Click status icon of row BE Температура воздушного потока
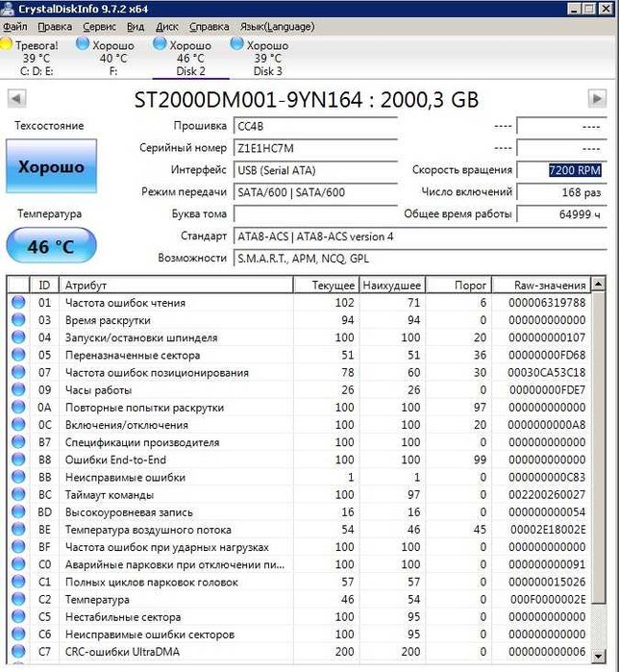This screenshot has height=672, width=619. click(x=18, y=530)
